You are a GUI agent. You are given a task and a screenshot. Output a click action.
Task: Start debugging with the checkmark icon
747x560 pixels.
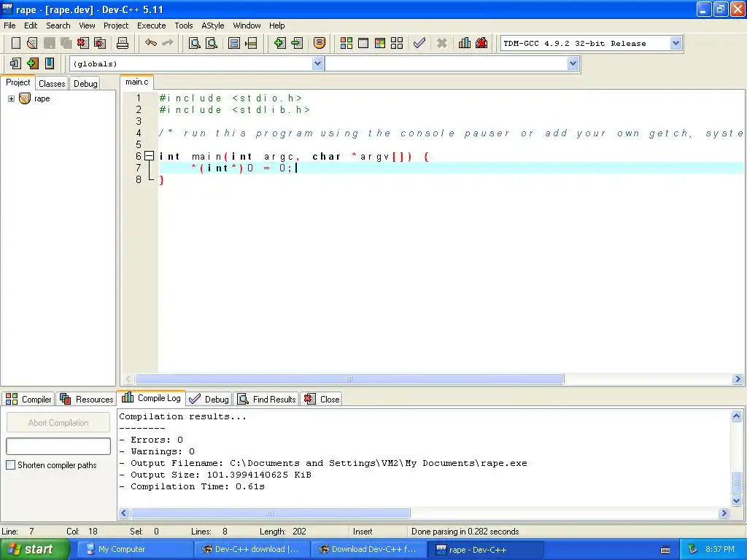coord(419,43)
